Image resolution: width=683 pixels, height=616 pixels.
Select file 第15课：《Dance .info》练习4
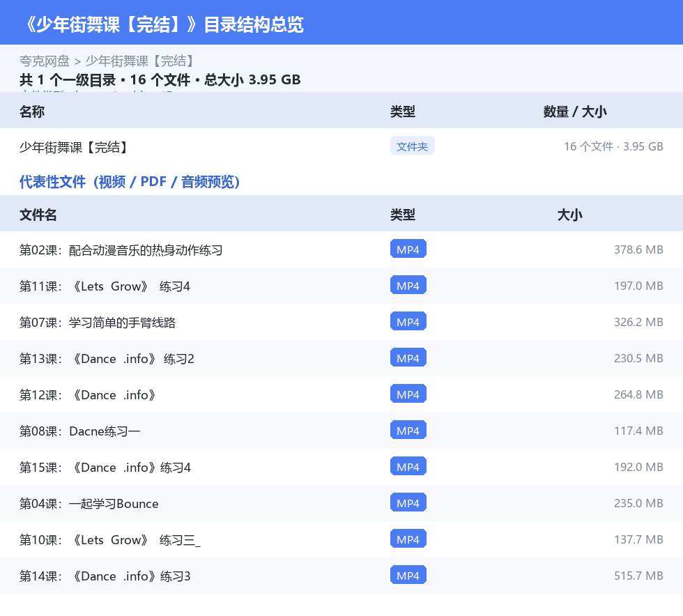coord(105,467)
